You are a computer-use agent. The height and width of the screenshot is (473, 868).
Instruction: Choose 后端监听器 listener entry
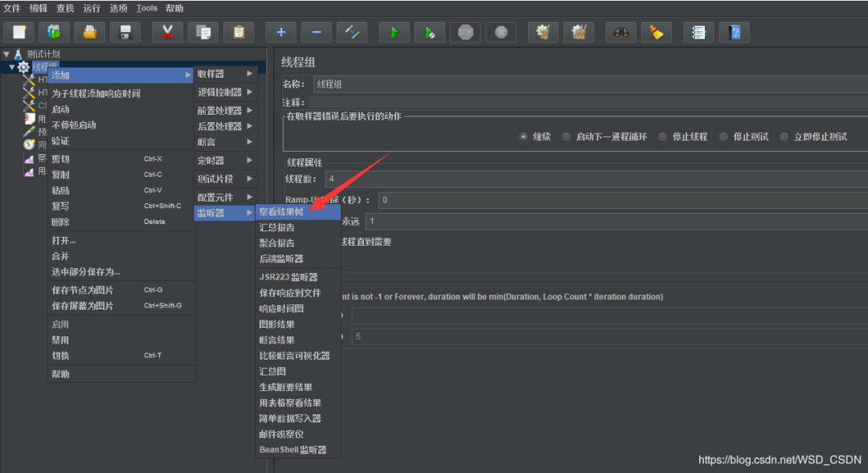tap(298, 259)
